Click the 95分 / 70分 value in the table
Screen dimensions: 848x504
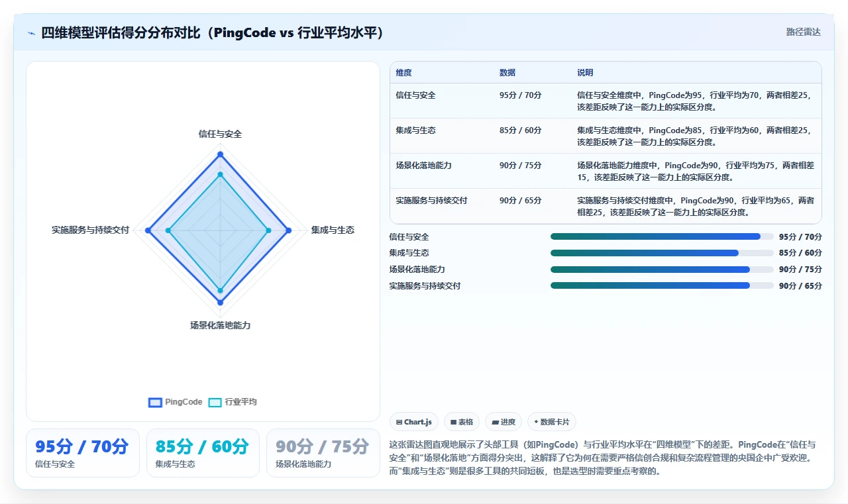(520, 95)
